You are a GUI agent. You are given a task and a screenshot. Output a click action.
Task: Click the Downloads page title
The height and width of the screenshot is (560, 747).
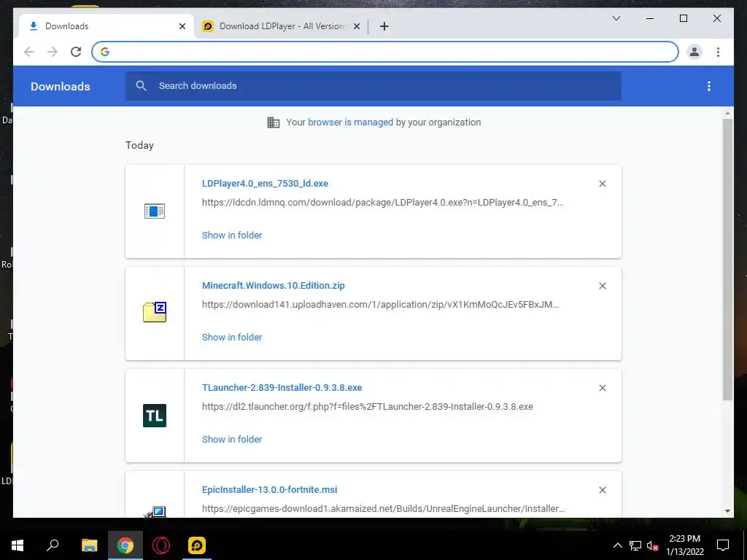point(61,86)
